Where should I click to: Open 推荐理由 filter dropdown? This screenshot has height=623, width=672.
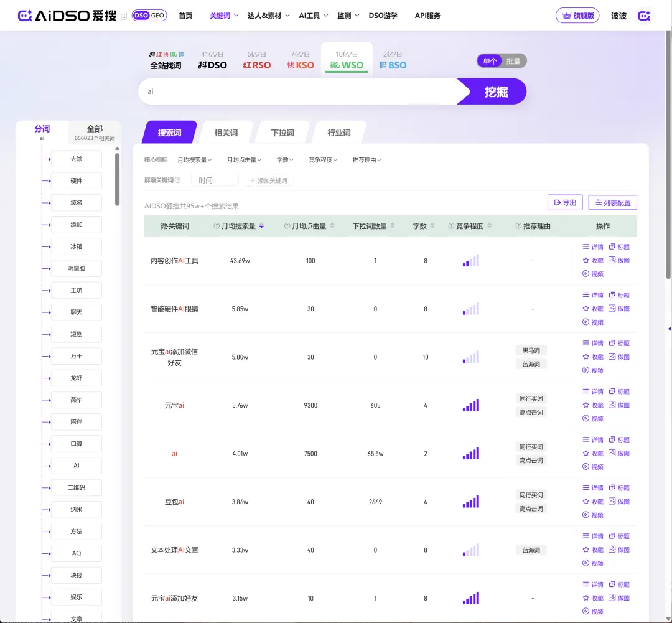367,160
